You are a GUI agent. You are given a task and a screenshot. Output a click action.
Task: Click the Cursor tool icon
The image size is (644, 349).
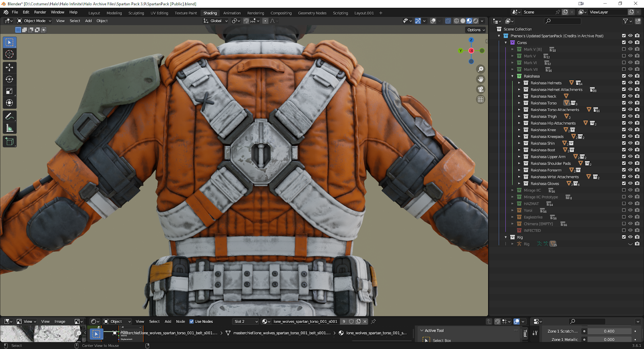(10, 54)
